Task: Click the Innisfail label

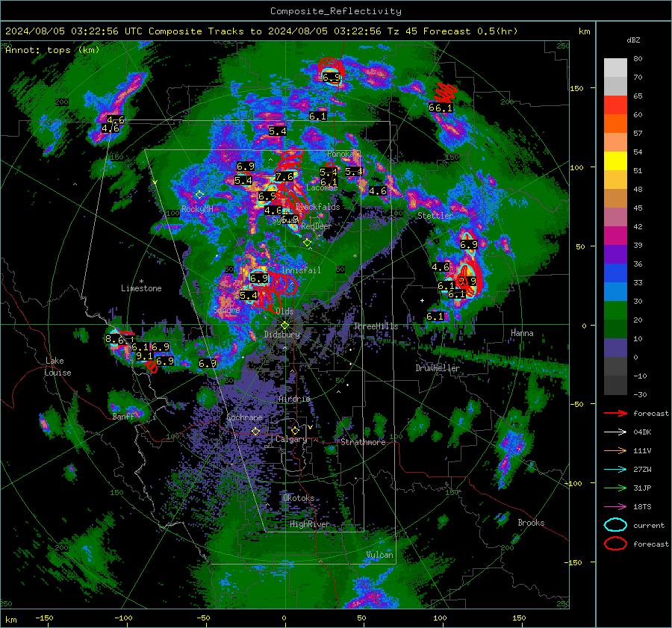Action: coord(301,270)
